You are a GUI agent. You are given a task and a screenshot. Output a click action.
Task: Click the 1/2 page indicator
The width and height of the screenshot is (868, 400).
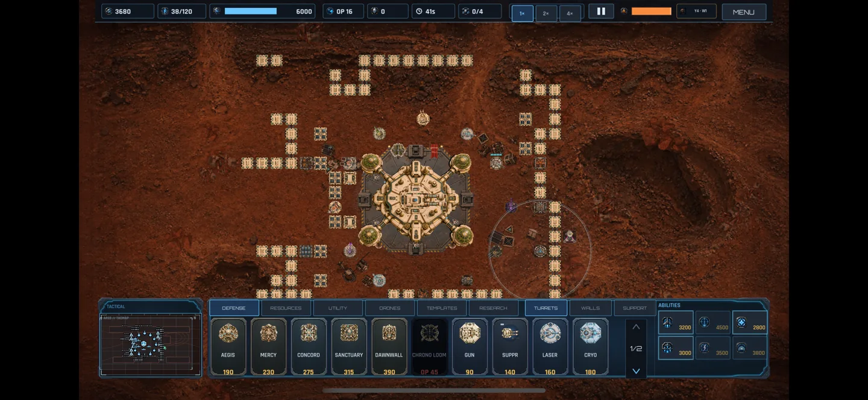[636, 349]
